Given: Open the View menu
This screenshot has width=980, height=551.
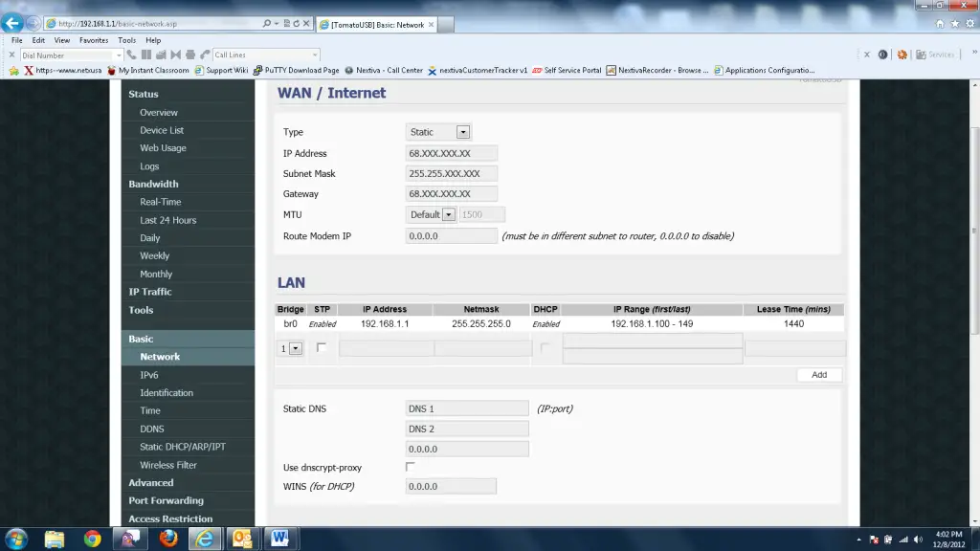Looking at the screenshot, I should click(x=62, y=40).
